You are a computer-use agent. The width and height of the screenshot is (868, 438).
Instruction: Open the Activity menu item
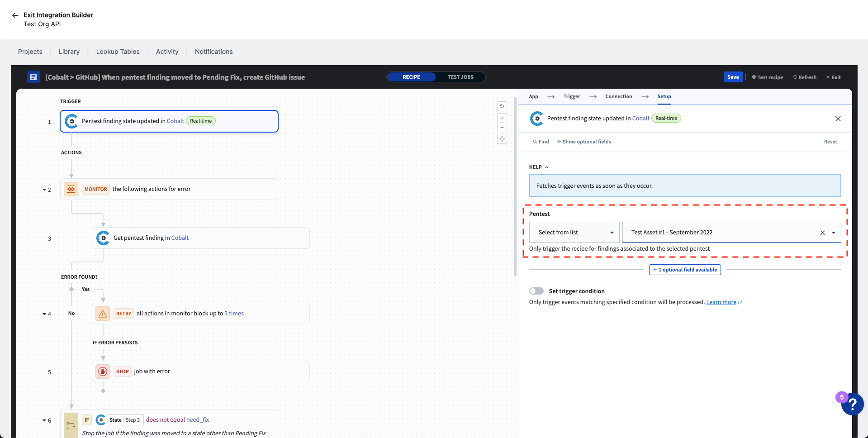click(x=167, y=52)
